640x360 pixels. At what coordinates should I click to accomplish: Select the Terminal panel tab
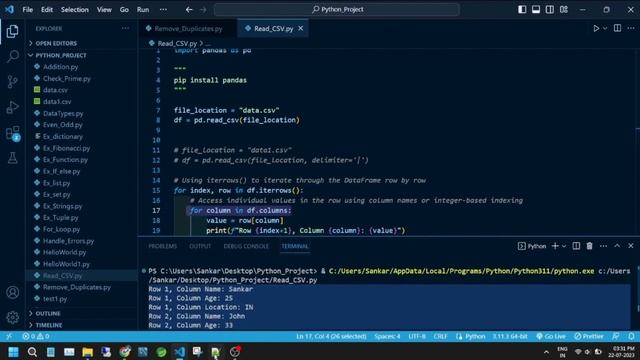[295, 246]
